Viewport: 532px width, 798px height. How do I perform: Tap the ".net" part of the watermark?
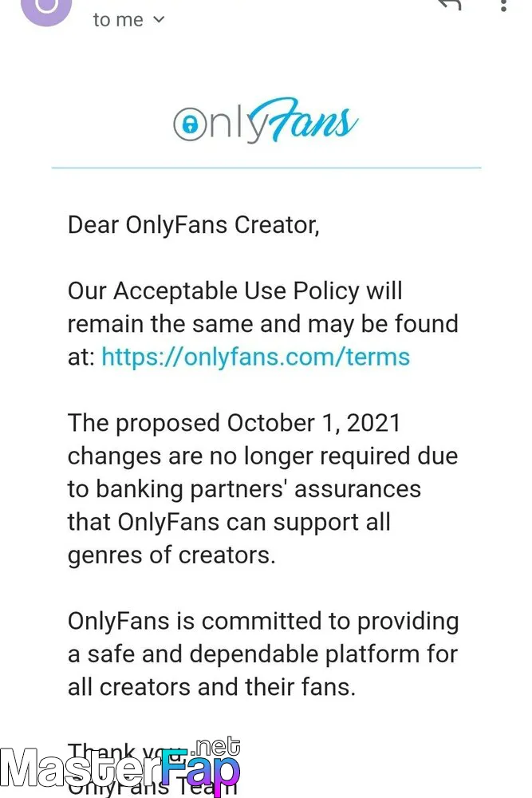(x=215, y=747)
